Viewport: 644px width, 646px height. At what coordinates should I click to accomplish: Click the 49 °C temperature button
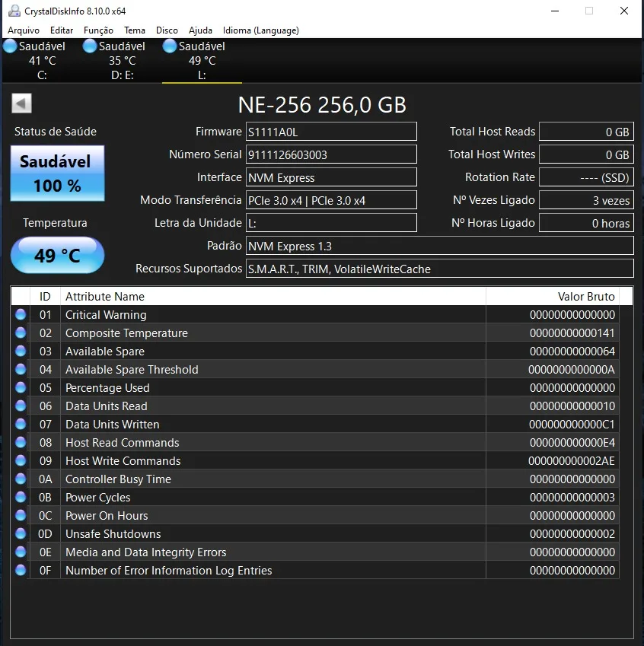(x=57, y=255)
